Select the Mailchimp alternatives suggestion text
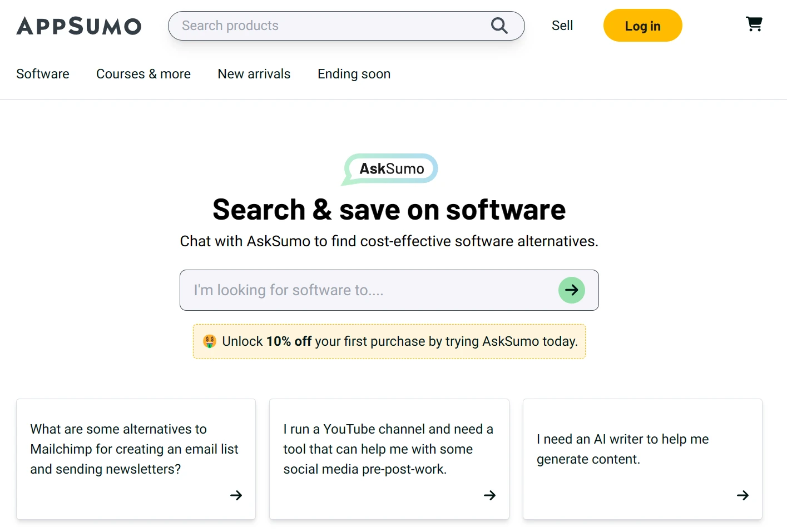 (134, 449)
